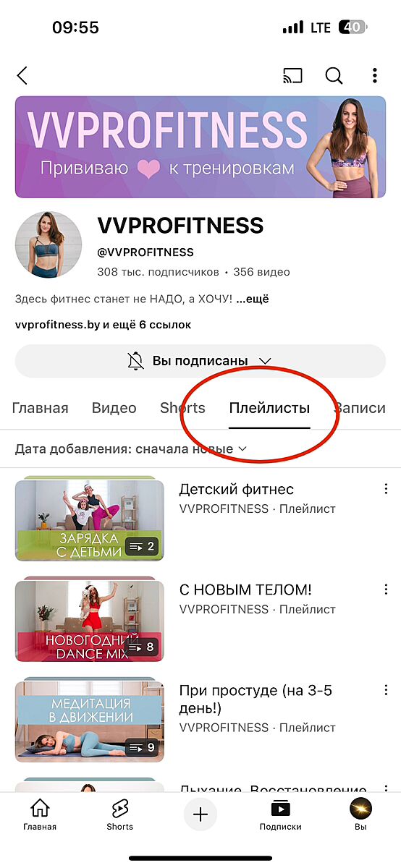Open Подписки in bottom navigation
Screen dimensions: 401x868
[x=280, y=816]
